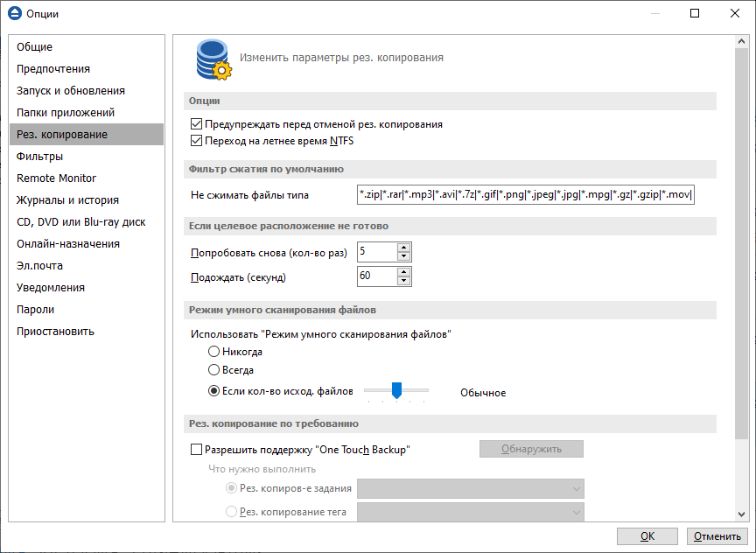
Task: Increase wait seconds with up arrow
Action: pos(403,272)
